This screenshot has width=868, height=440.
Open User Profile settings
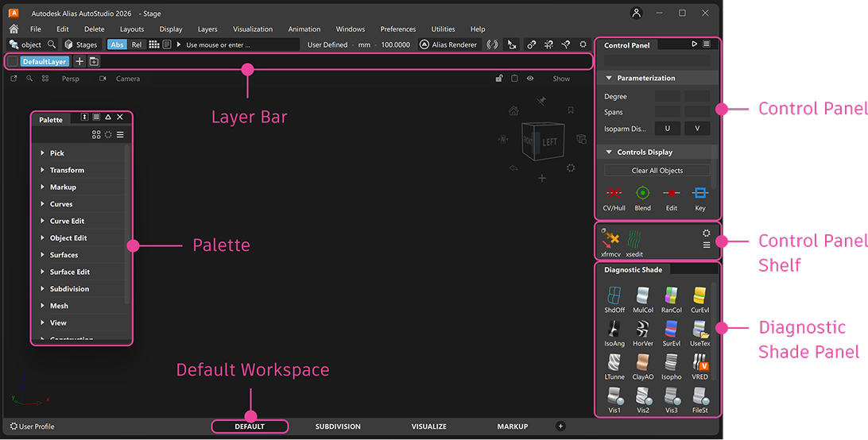click(32, 426)
